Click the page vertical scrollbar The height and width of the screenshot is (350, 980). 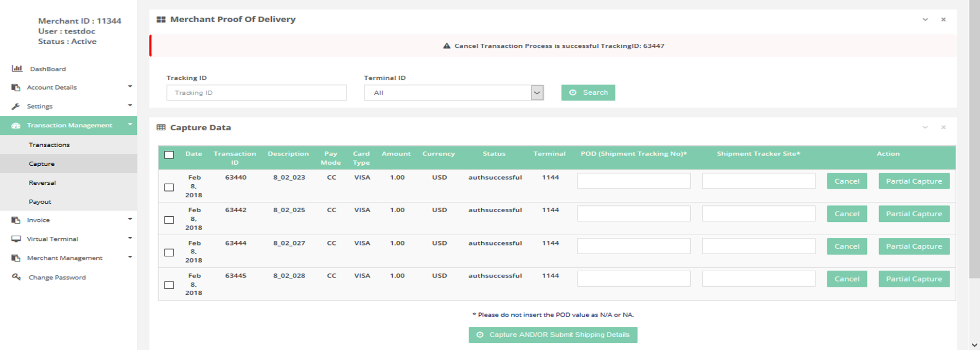coord(974,154)
